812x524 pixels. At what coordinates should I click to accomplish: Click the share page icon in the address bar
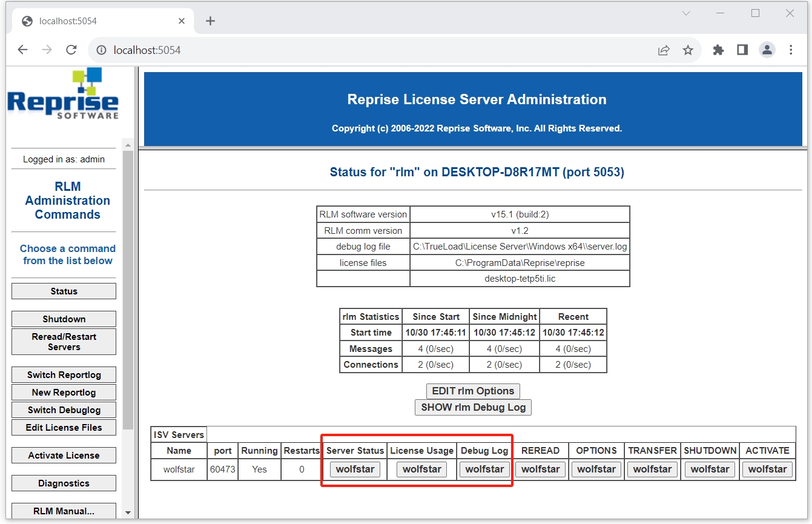[664, 50]
